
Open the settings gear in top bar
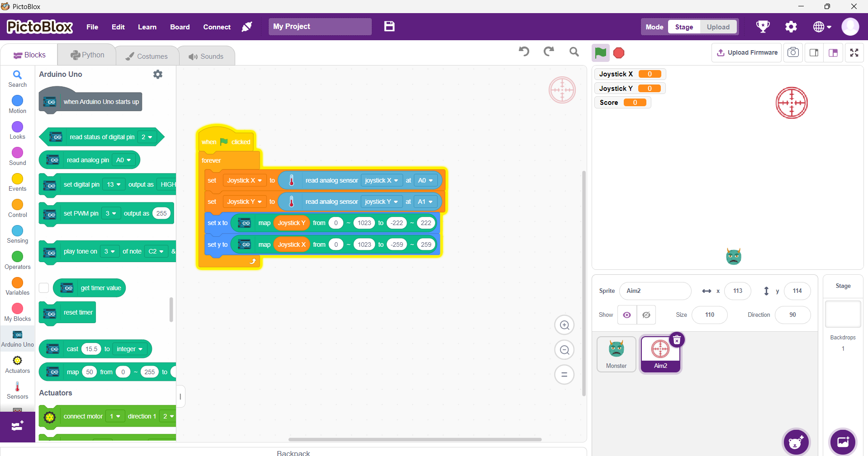click(791, 27)
